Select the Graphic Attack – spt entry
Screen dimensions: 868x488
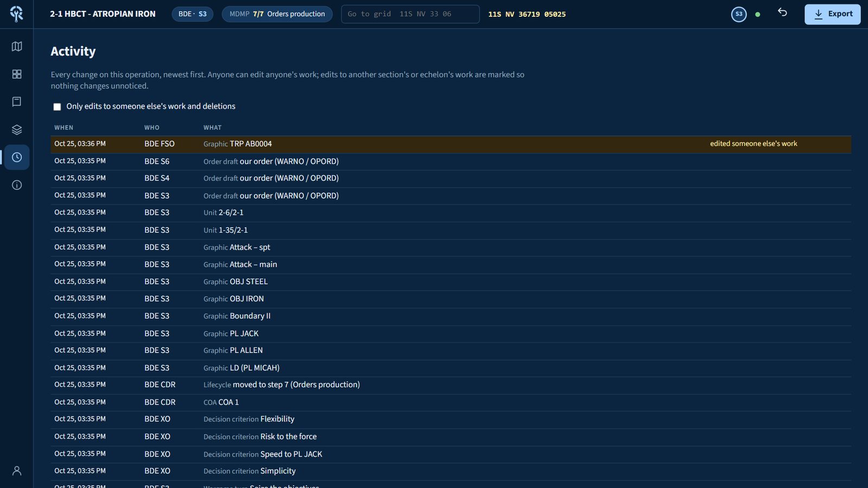point(451,247)
